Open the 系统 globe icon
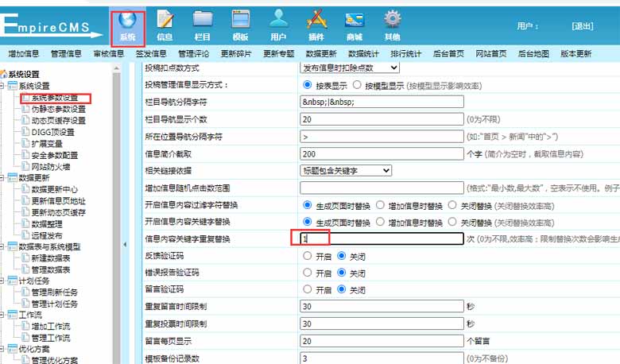Screen dimensions: 620x364 tap(127, 20)
